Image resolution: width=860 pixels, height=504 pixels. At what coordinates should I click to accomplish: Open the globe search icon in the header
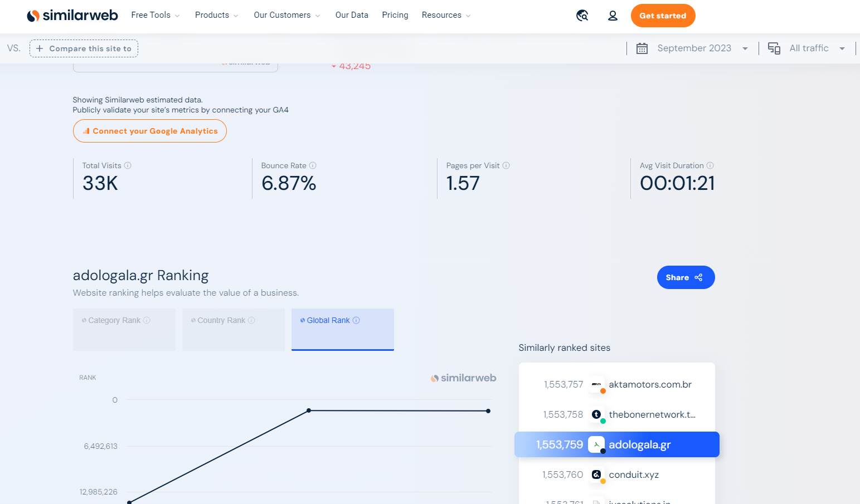(582, 16)
